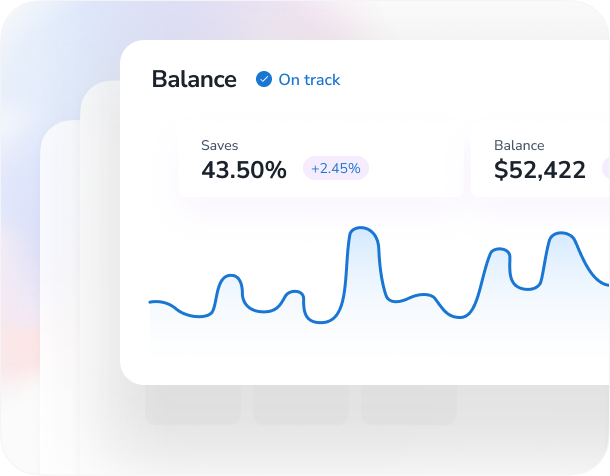Select the $52,422 balance amount
This screenshot has width=610, height=476.
click(540, 170)
